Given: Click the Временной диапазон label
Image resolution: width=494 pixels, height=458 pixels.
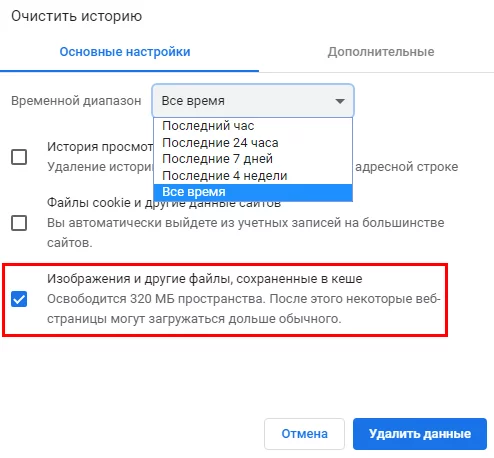Looking at the screenshot, I should point(76,101).
